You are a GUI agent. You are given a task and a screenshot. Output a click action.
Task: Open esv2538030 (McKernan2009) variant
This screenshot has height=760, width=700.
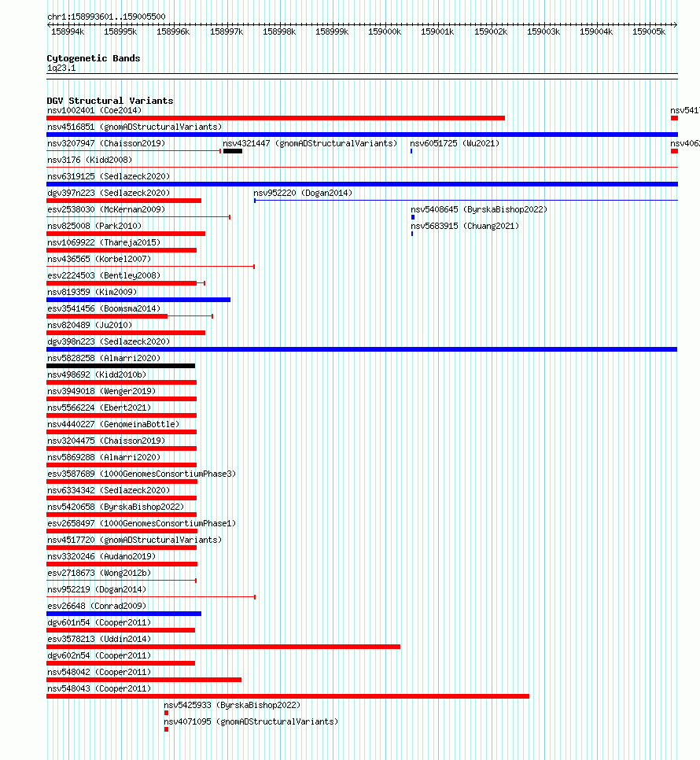pos(106,209)
